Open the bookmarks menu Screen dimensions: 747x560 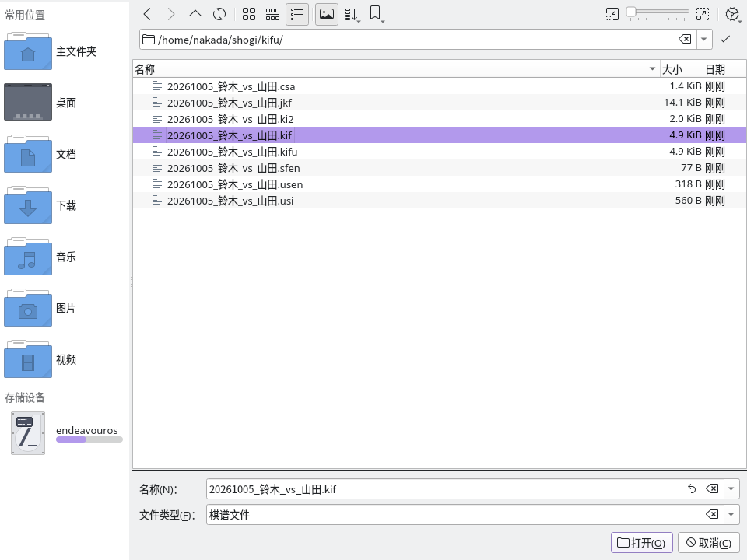pos(377,14)
